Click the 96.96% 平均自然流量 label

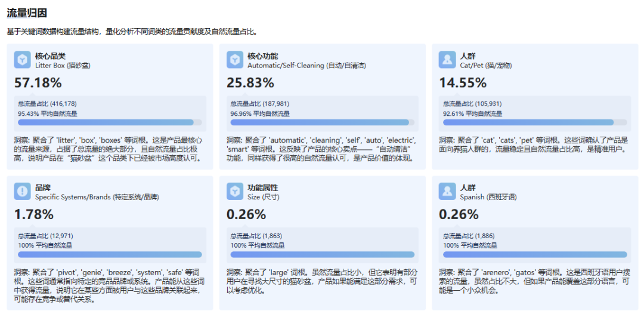pos(260,113)
